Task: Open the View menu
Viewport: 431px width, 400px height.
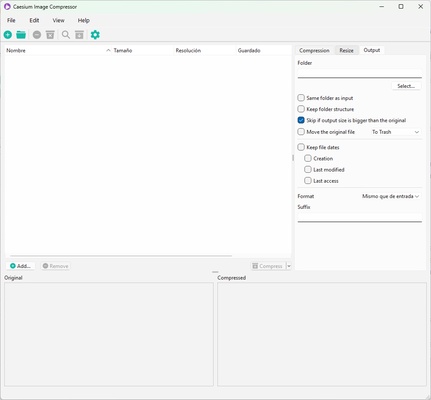Action: (x=58, y=20)
